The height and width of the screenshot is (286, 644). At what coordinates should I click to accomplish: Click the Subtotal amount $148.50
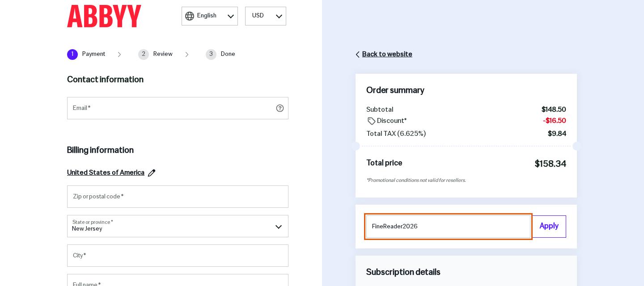coord(554,110)
